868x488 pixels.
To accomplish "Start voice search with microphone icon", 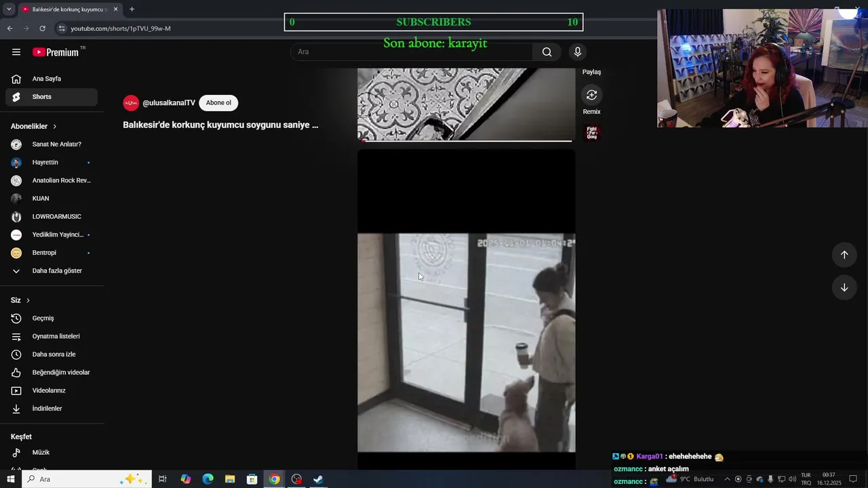I will click(578, 52).
